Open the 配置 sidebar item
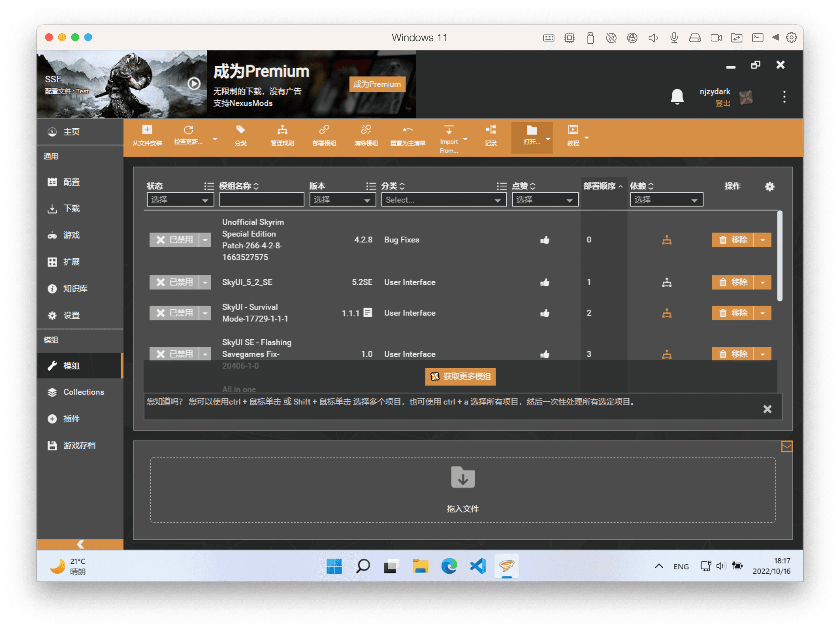 coord(80,182)
